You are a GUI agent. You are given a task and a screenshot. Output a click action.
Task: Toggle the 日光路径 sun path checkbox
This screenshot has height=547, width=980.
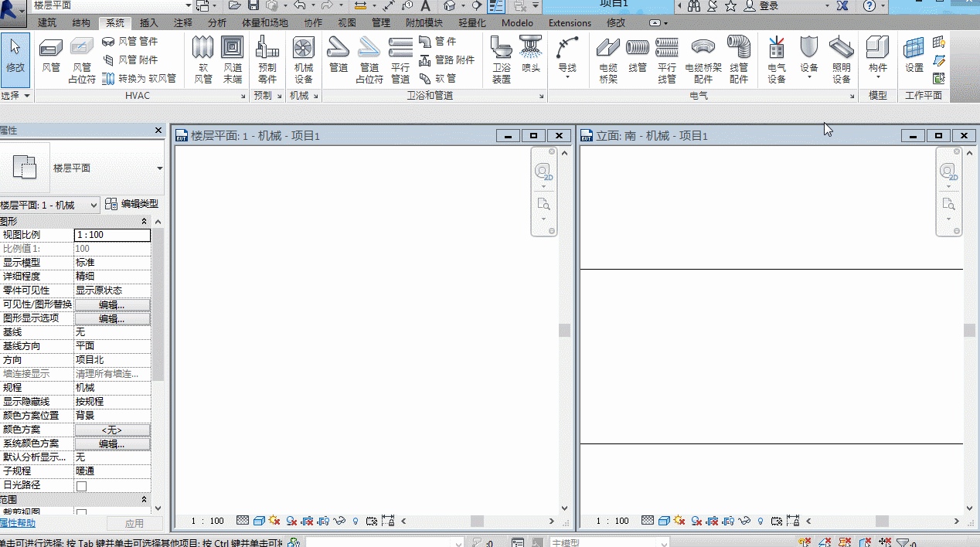click(81, 486)
